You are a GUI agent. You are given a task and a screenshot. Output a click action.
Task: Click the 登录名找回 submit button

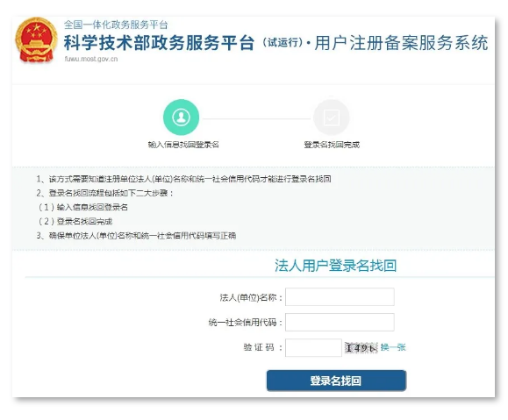pos(336,381)
